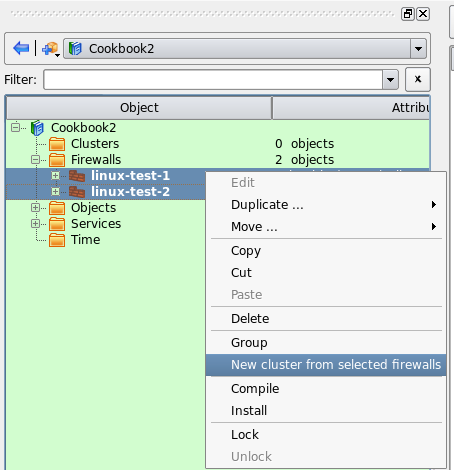This screenshot has width=454, height=470.
Task: Select the Time tree item label
Action: coord(86,240)
